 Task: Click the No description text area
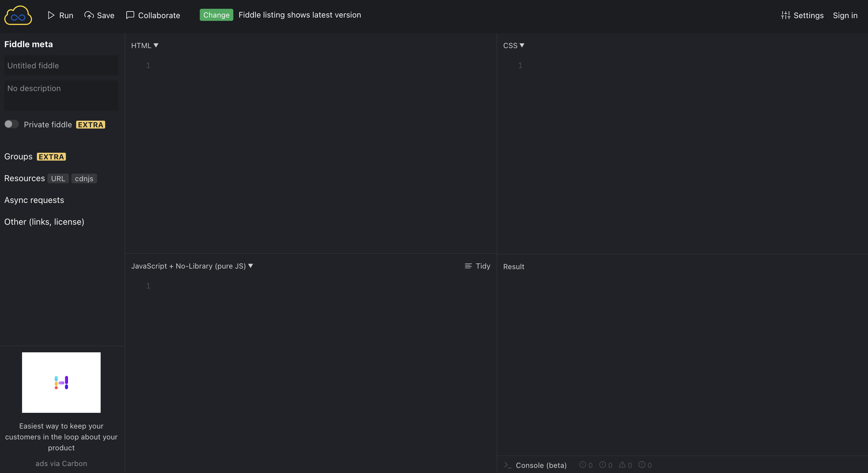click(x=61, y=95)
